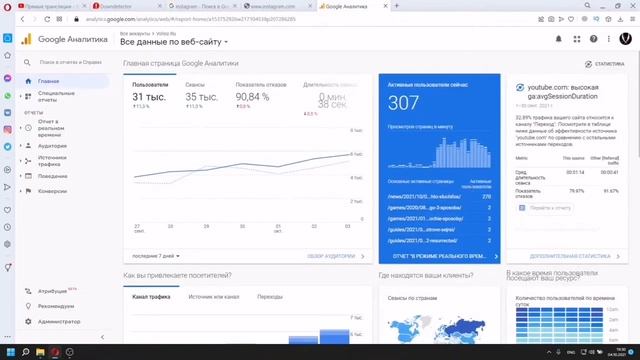This screenshot has width=640, height=360.
Task: Open the 'Все данные по веб-сайту' view selector
Action: pos(174,42)
